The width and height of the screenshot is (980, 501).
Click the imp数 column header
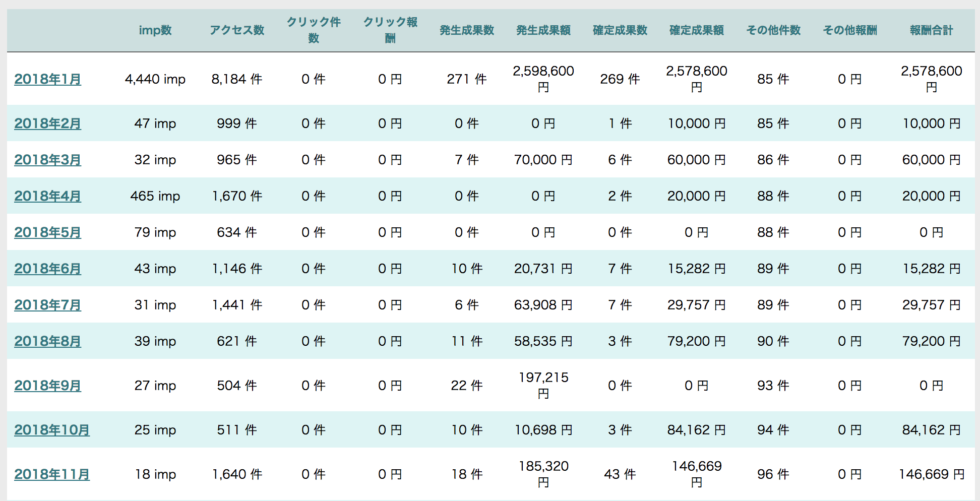point(155,30)
